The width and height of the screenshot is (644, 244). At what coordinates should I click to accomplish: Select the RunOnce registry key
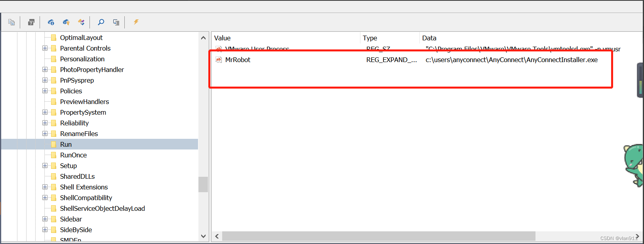pyautogui.click(x=73, y=155)
